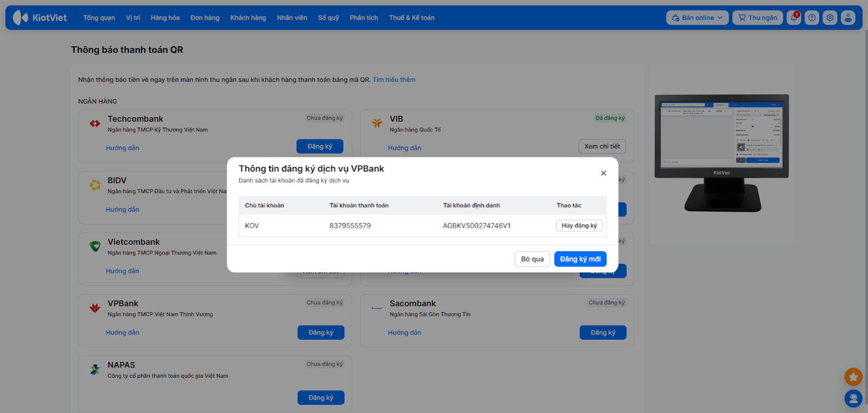Click the Sacombank logo icon
This screenshot has height=413, width=868.
[377, 308]
